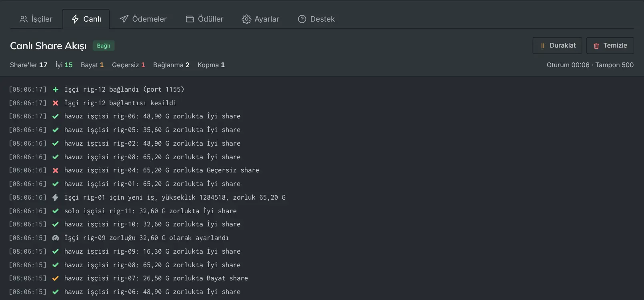Open the İşçiler tab
644x300 pixels.
tap(36, 19)
